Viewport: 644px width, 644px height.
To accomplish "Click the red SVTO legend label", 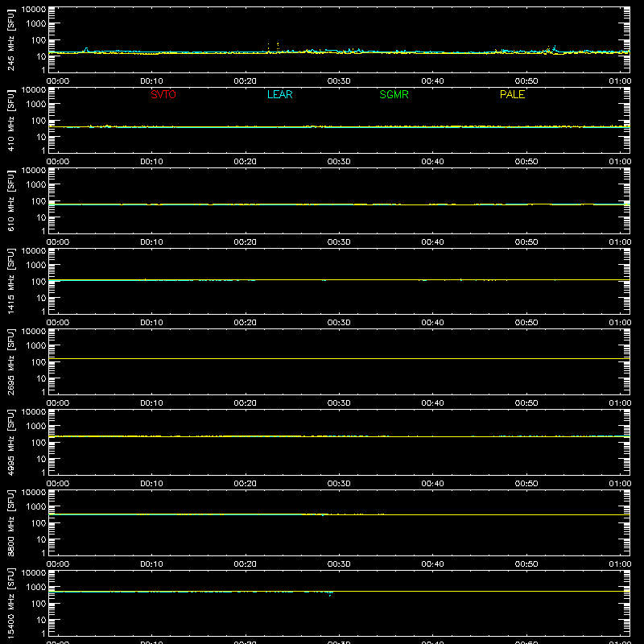I will click(x=163, y=94).
